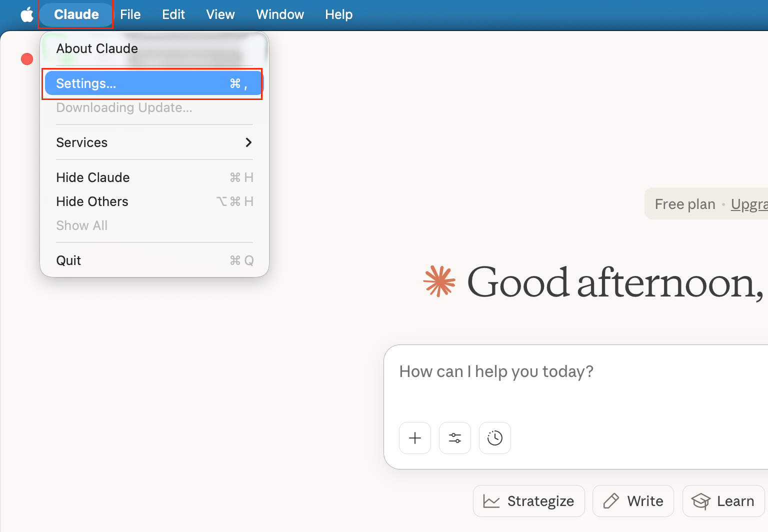
Task: Open the Claude menu bar item
Action: pos(76,14)
